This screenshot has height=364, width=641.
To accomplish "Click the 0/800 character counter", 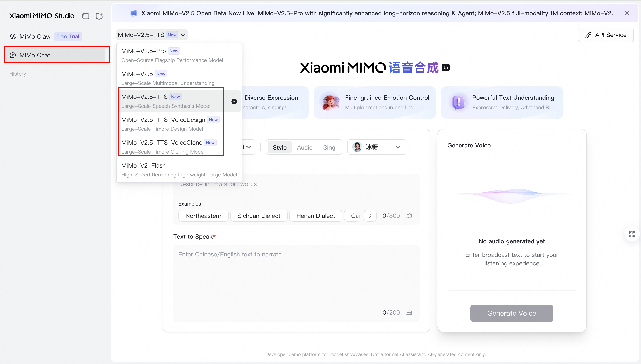I will click(x=391, y=216).
